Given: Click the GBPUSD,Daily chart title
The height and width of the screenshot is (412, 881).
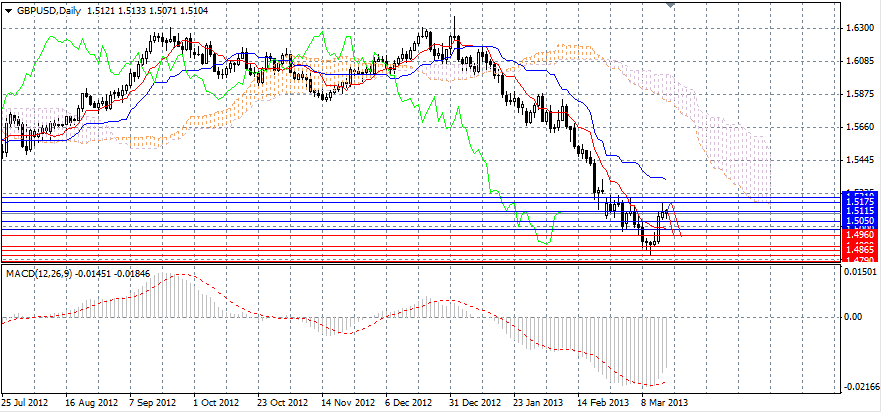Looking at the screenshot, I should coord(45,9).
